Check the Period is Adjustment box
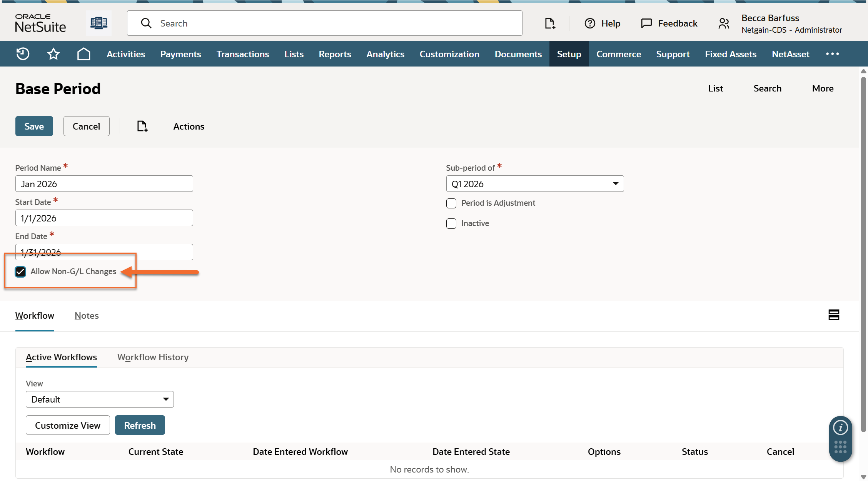This screenshot has height=481, width=868. [451, 203]
